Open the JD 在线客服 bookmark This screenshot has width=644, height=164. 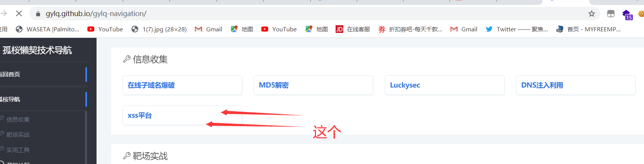(353, 29)
